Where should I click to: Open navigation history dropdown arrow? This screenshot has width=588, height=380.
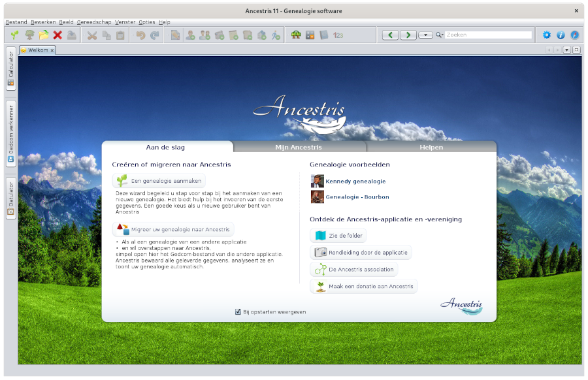tap(425, 35)
